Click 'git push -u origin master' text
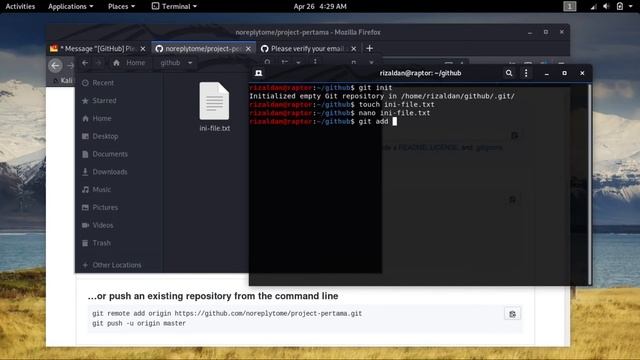The width and height of the screenshot is (640, 360). 139,323
